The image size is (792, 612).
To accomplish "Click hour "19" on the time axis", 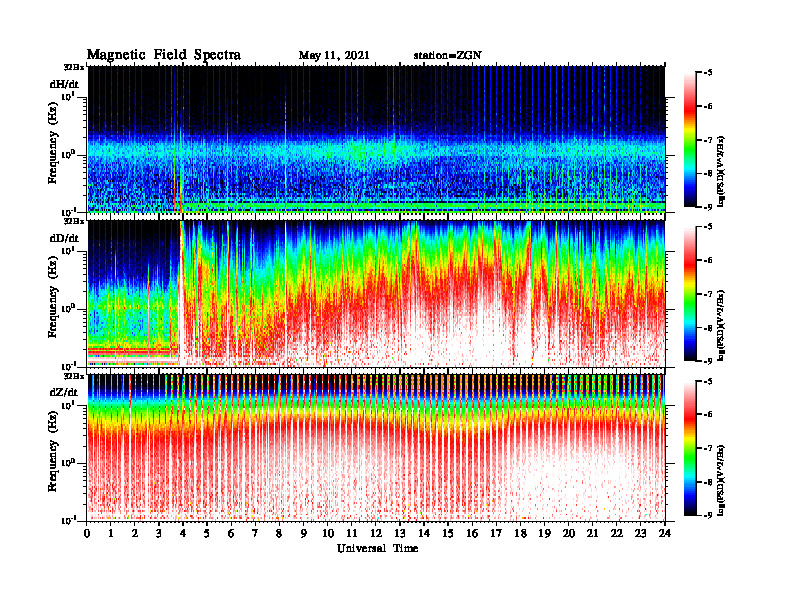I will coord(544,534).
